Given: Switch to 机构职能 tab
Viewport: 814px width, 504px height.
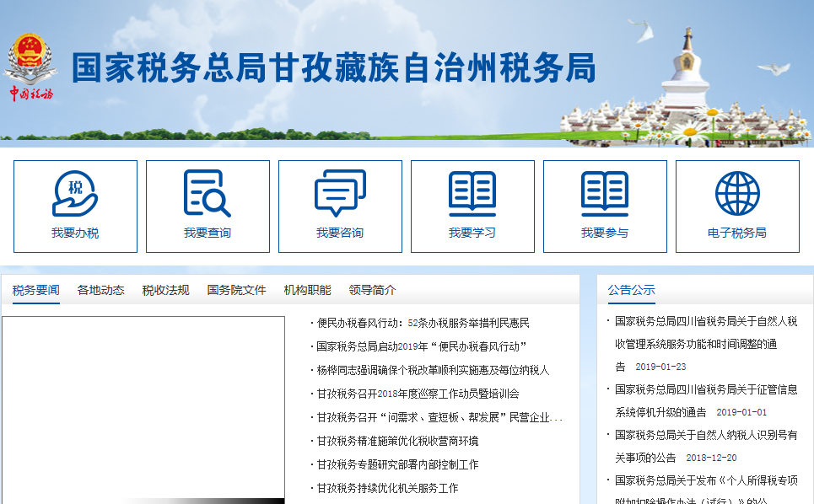Looking at the screenshot, I should pyautogui.click(x=304, y=288).
